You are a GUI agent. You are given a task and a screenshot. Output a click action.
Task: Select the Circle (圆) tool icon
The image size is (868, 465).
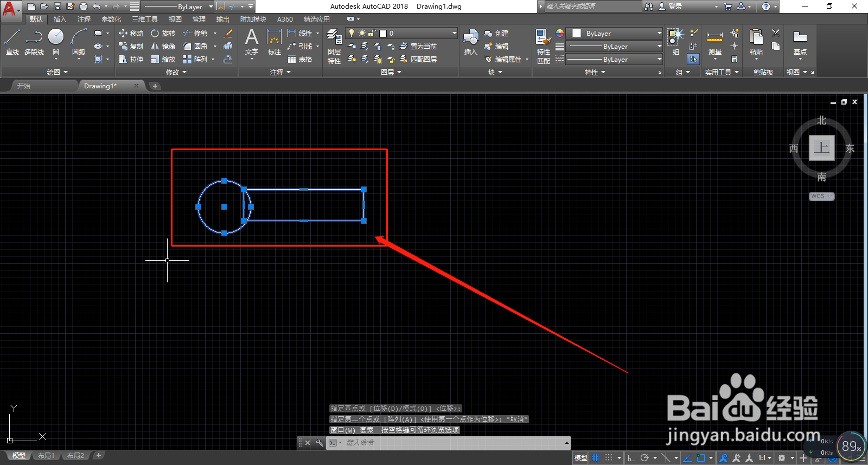(56, 37)
